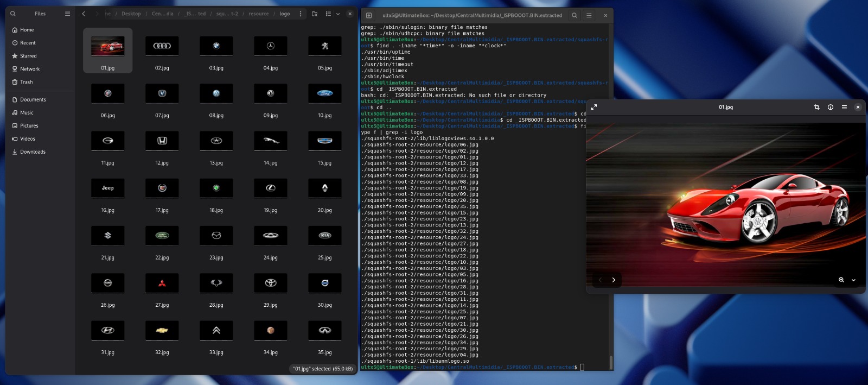The image size is (868, 385).
Task: Open Music in Files sidebar
Action: click(x=40, y=112)
